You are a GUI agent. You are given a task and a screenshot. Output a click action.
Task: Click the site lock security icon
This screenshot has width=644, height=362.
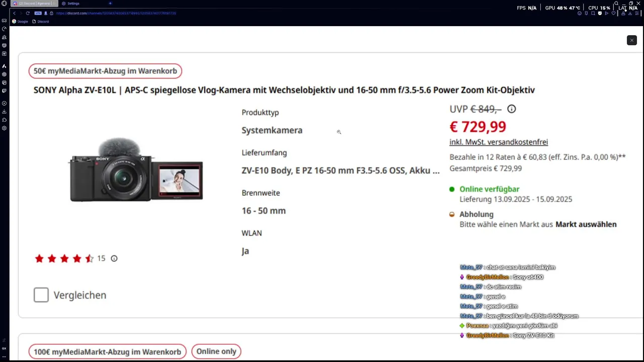coord(51,13)
